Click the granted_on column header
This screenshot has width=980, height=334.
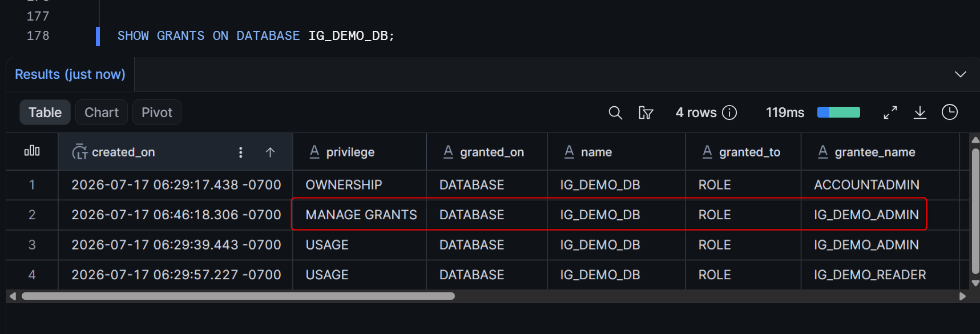tap(487, 152)
